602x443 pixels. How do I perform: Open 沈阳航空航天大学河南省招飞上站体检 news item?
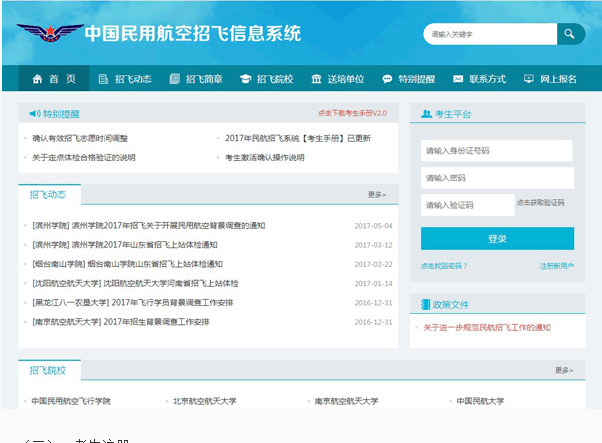point(135,283)
